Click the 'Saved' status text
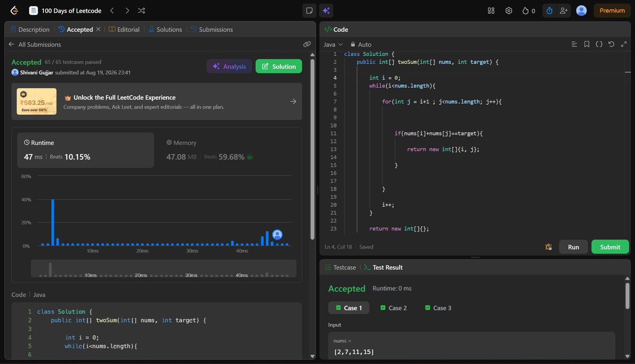This screenshot has width=635, height=364. pos(366,247)
